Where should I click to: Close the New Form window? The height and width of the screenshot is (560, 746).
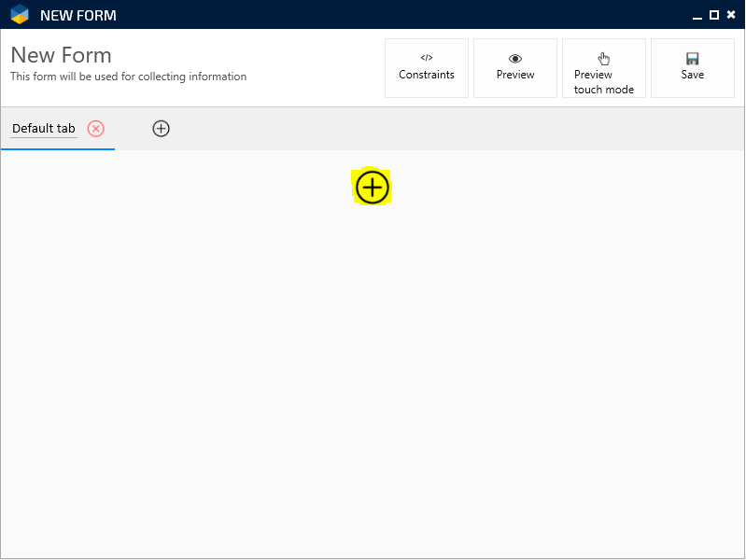pos(731,15)
